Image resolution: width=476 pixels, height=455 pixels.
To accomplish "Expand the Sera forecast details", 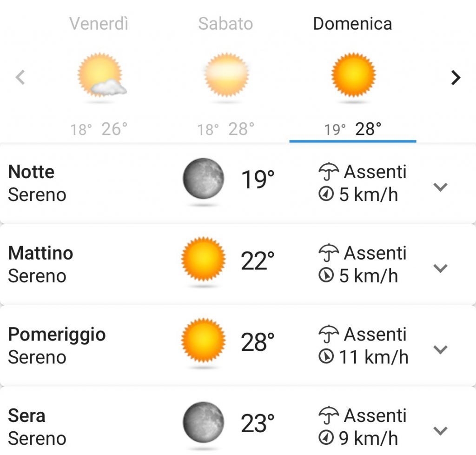I will pos(441,431).
